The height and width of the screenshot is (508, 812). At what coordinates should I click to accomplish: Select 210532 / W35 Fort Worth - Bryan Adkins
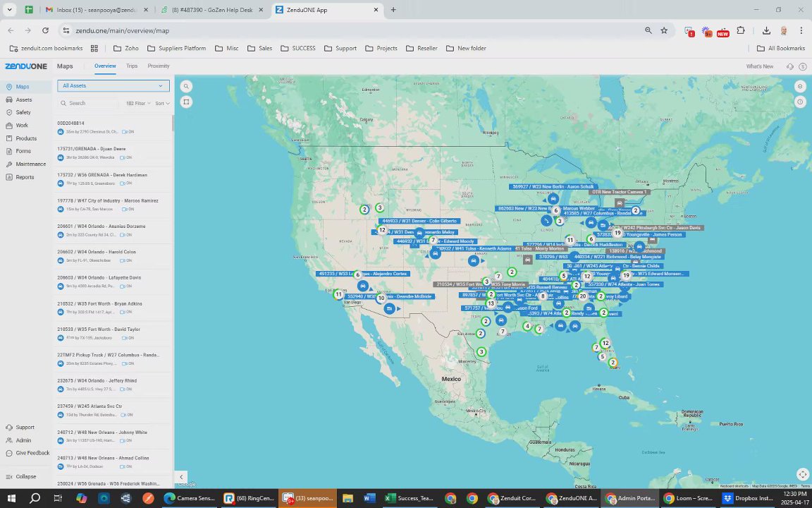(x=112, y=308)
